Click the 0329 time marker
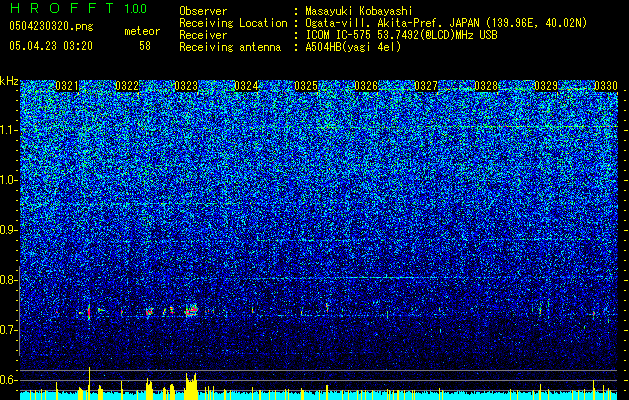Viewport: 629px width, 400px height. coord(546,86)
